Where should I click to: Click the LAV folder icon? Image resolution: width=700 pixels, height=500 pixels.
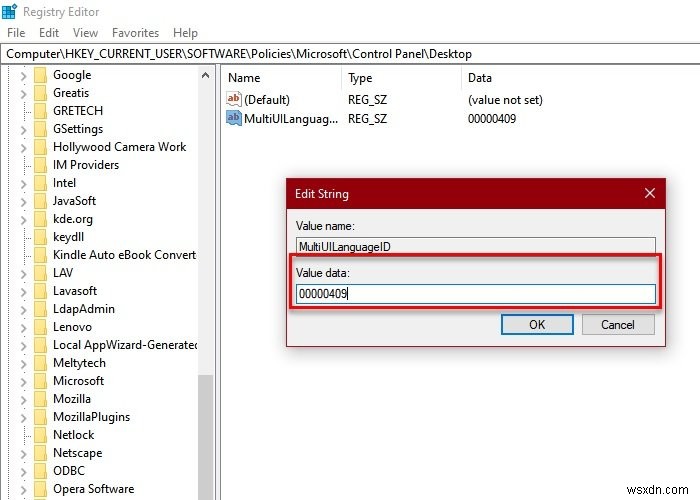[40, 273]
